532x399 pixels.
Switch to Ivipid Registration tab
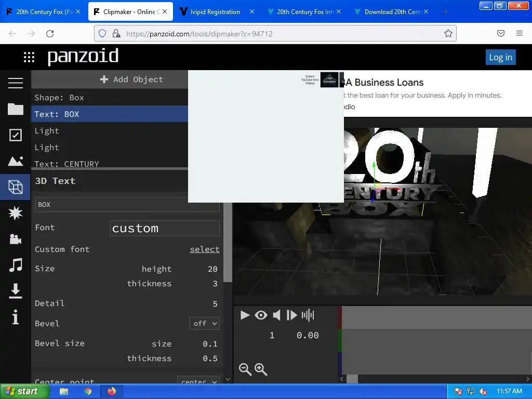point(215,11)
